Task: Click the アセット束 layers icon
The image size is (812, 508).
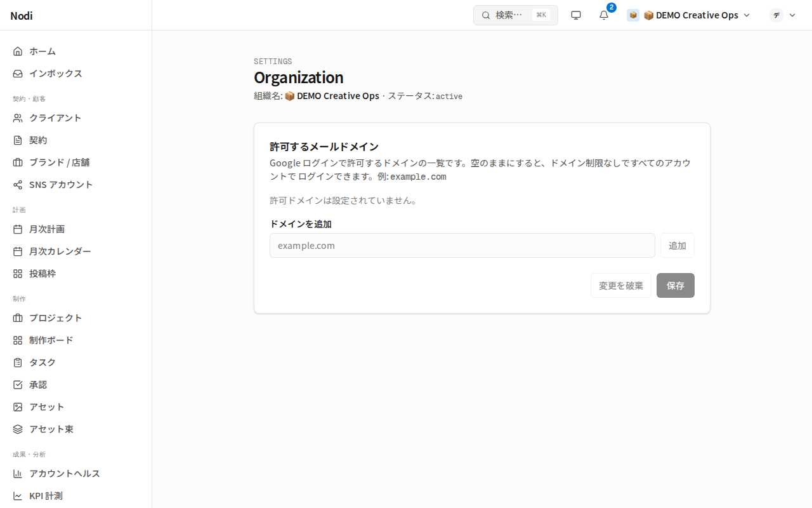Action: tap(18, 429)
